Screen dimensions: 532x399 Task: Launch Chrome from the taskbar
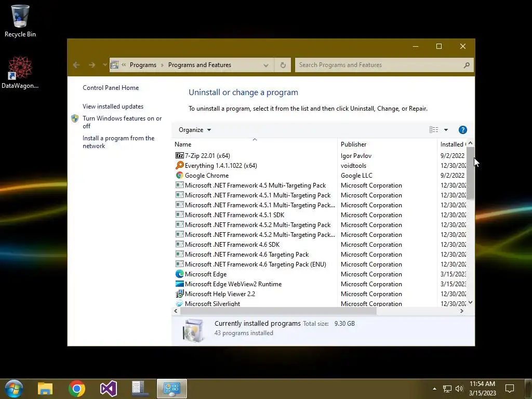(77, 389)
